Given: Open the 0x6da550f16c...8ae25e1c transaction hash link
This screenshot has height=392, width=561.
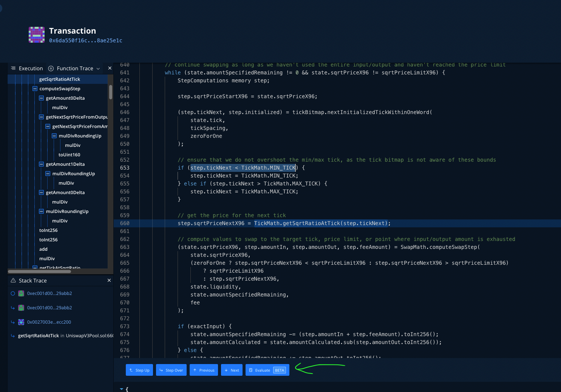Looking at the screenshot, I should pyautogui.click(x=85, y=40).
